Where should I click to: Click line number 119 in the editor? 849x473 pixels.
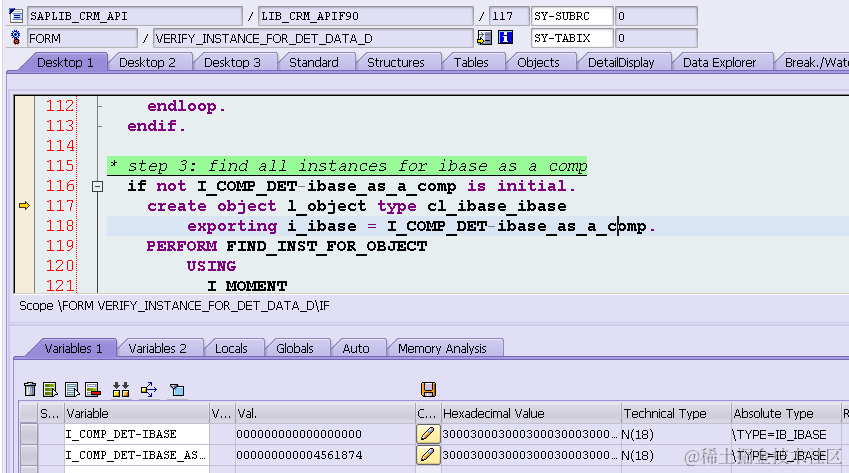click(60, 246)
